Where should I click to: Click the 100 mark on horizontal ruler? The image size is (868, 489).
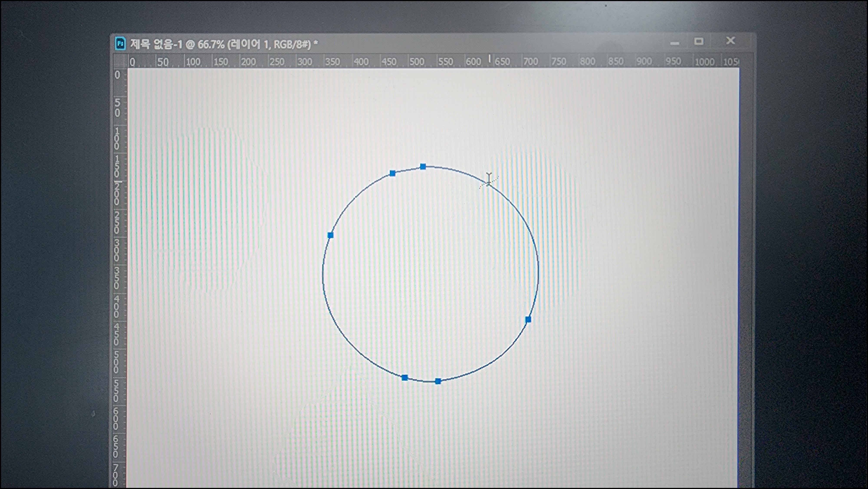(x=193, y=62)
